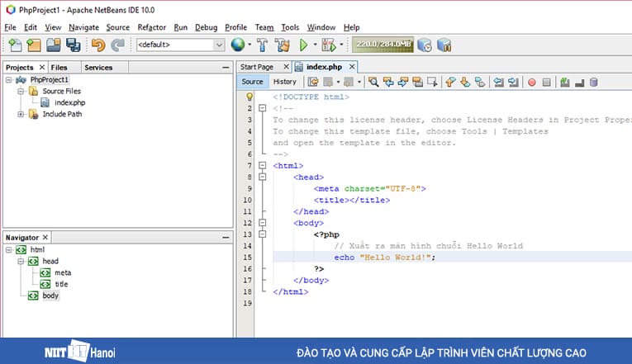Minimize the Projects panel
This screenshot has width=632, height=364.
(226, 67)
